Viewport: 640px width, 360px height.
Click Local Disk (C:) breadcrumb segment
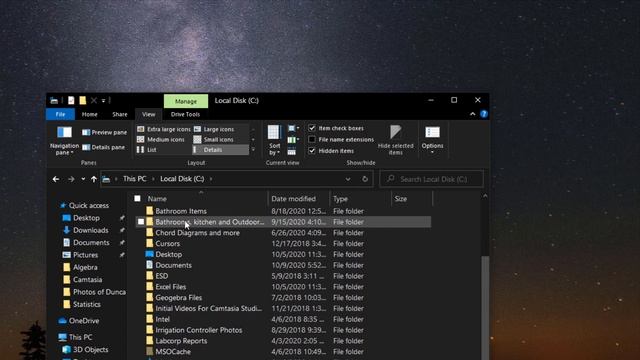click(x=182, y=179)
